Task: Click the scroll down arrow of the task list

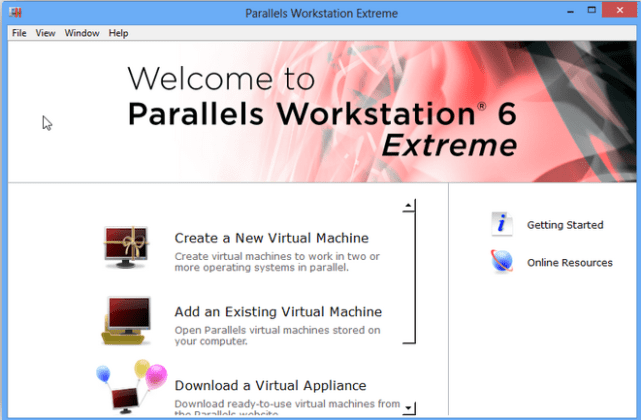Action: click(408, 408)
